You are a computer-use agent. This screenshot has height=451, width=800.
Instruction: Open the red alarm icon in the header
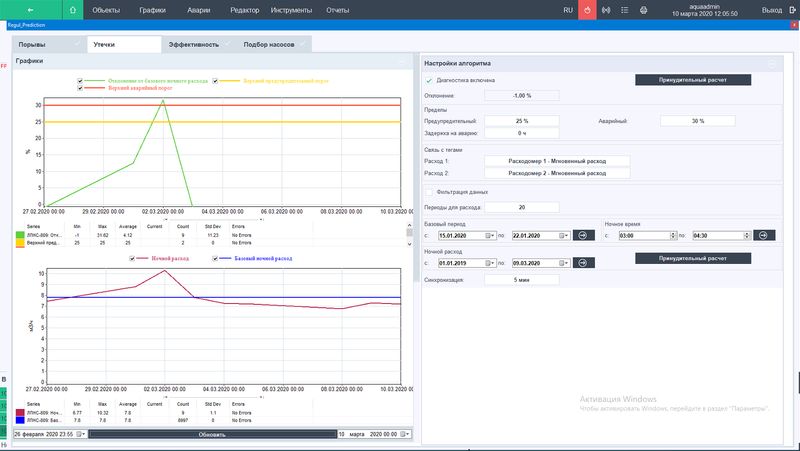point(589,10)
